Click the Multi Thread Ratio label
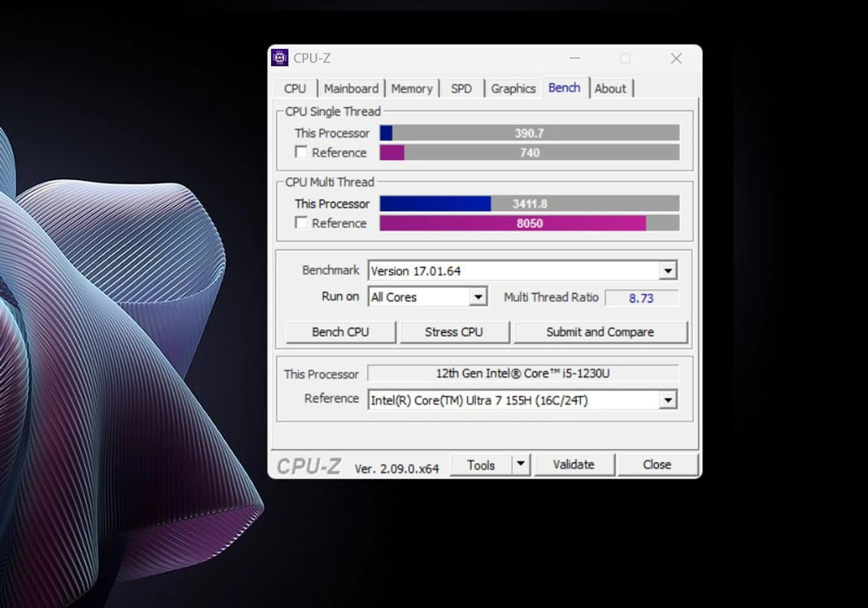The image size is (868, 608). pos(551,297)
